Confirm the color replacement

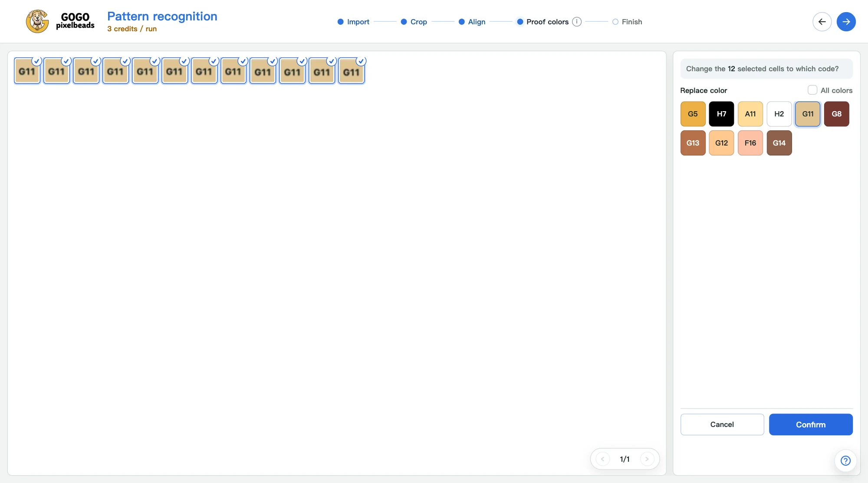tap(811, 424)
